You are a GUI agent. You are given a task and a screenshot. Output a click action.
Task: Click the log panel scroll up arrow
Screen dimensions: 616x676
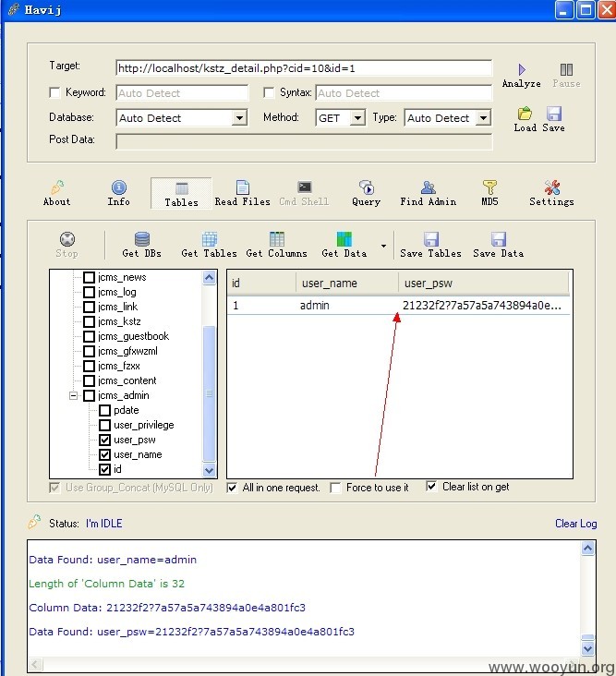[588, 549]
